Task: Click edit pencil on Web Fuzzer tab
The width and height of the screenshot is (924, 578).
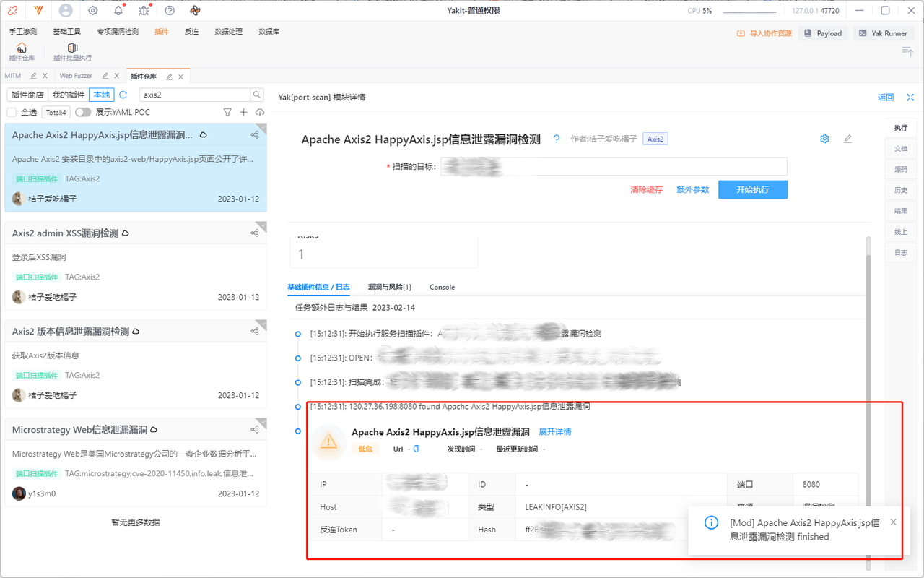Action: pos(105,76)
